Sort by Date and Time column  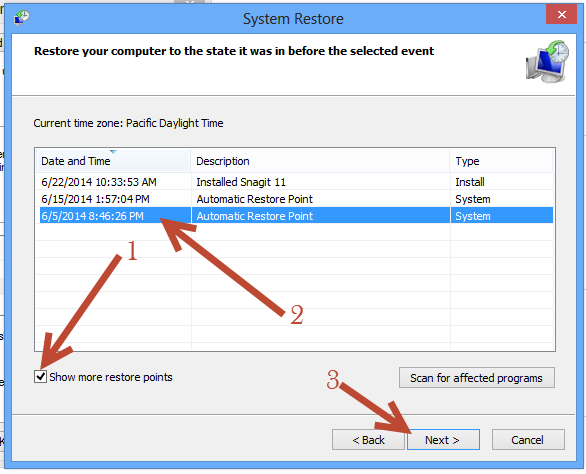click(x=113, y=161)
